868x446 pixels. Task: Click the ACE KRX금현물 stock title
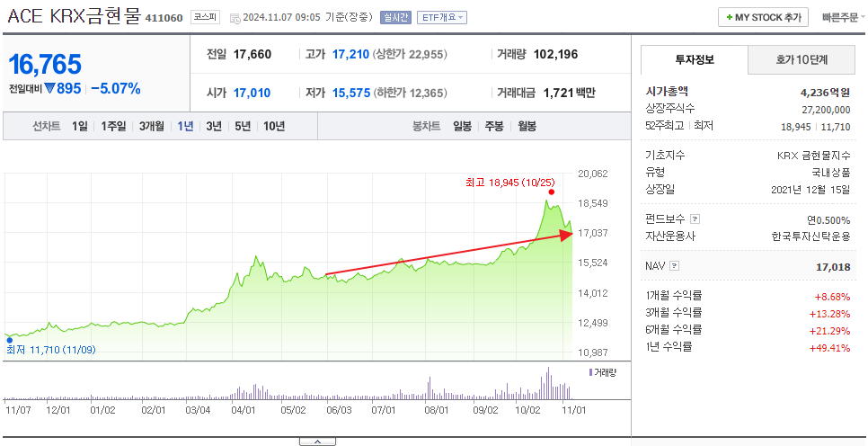pyautogui.click(x=75, y=16)
